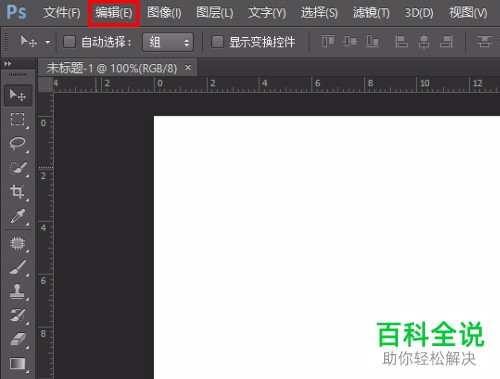Select the Brush tool
Screen dimensions: 500x379
click(x=18, y=267)
